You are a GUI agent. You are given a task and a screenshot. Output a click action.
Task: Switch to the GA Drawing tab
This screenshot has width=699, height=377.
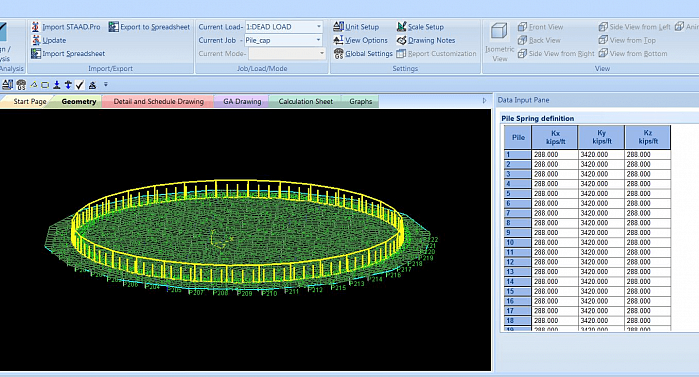click(242, 102)
